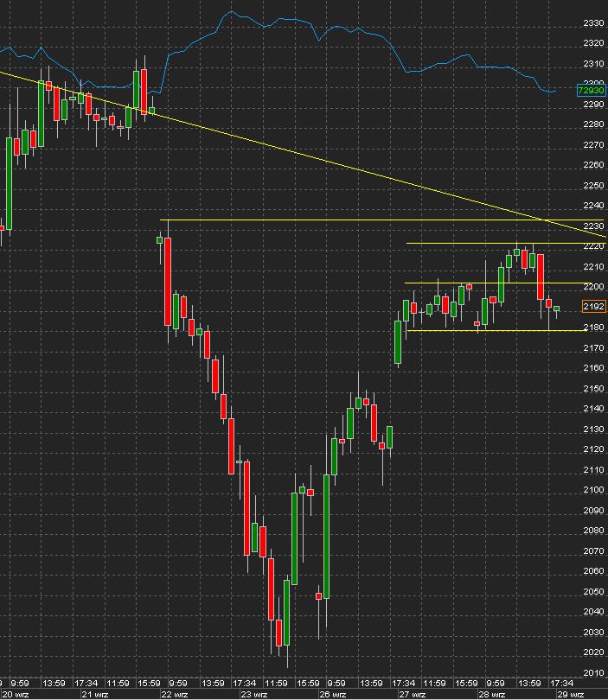Jump to the "23 wrz" date marker
The width and height of the screenshot is (608, 700).
[251, 694]
